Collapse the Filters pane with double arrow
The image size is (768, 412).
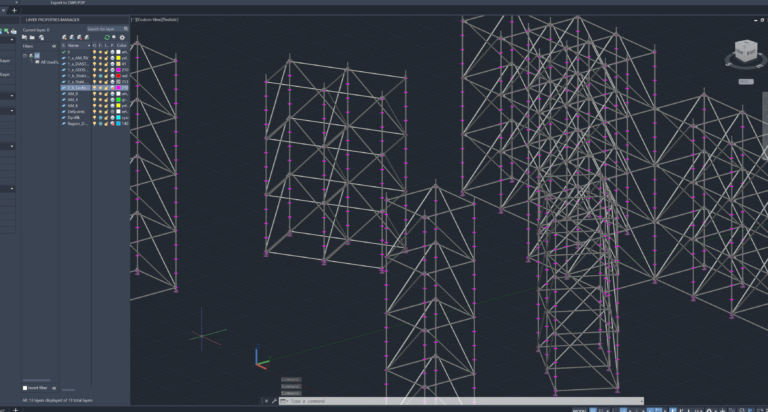point(53,45)
